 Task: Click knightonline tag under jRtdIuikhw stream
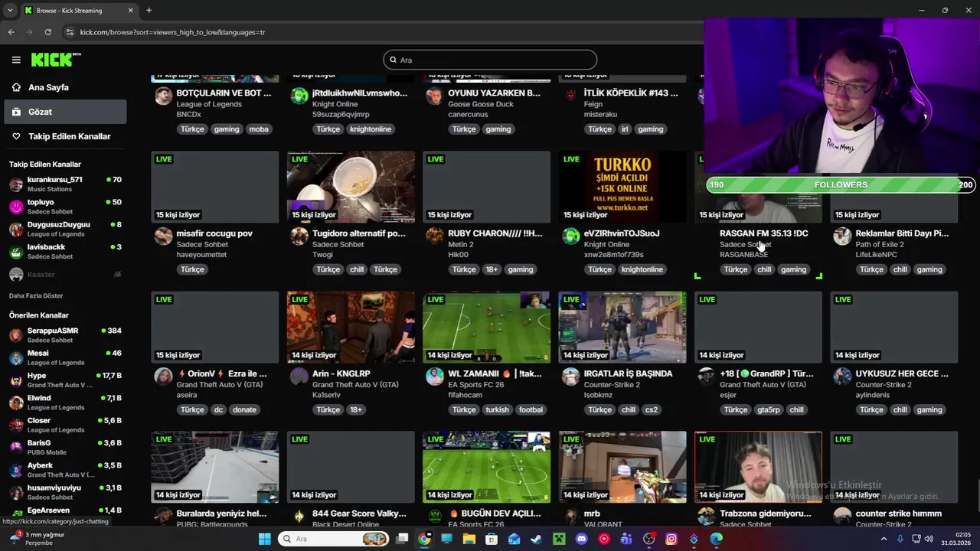pos(371,129)
